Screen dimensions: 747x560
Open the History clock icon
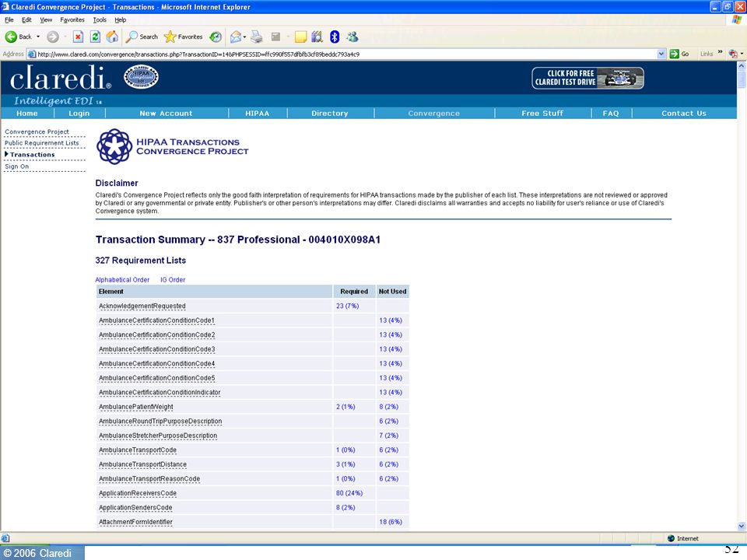[x=216, y=37]
